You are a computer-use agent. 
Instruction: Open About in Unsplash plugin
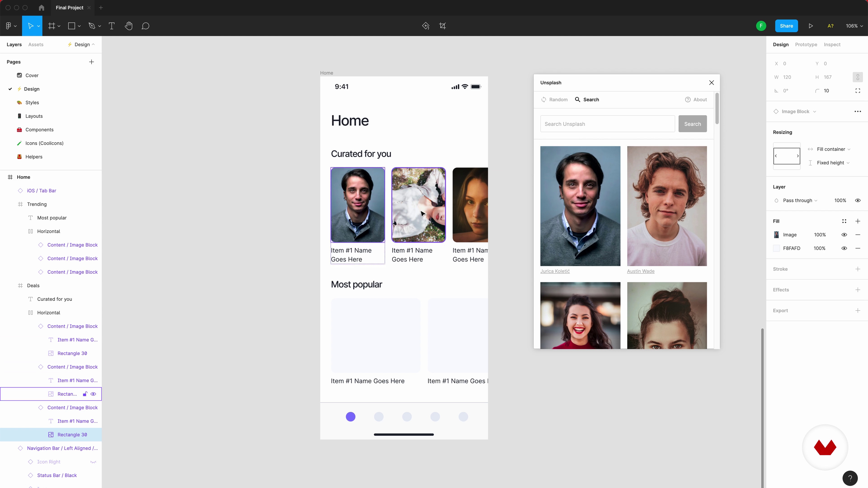tap(696, 100)
